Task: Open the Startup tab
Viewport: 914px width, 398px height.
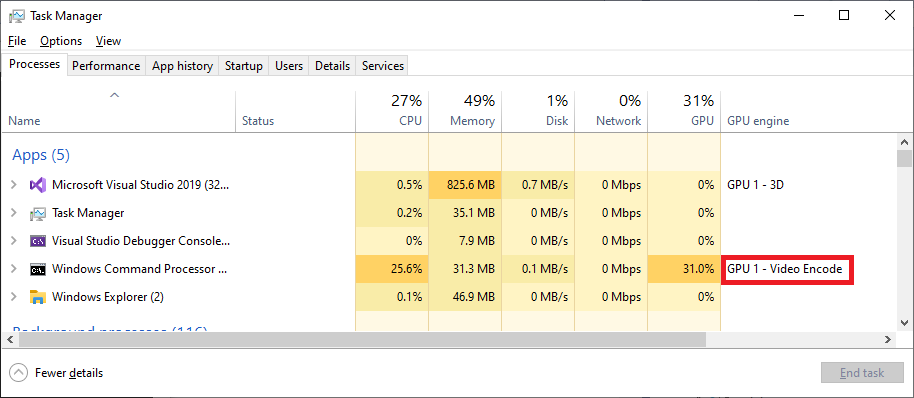Action: point(244,66)
